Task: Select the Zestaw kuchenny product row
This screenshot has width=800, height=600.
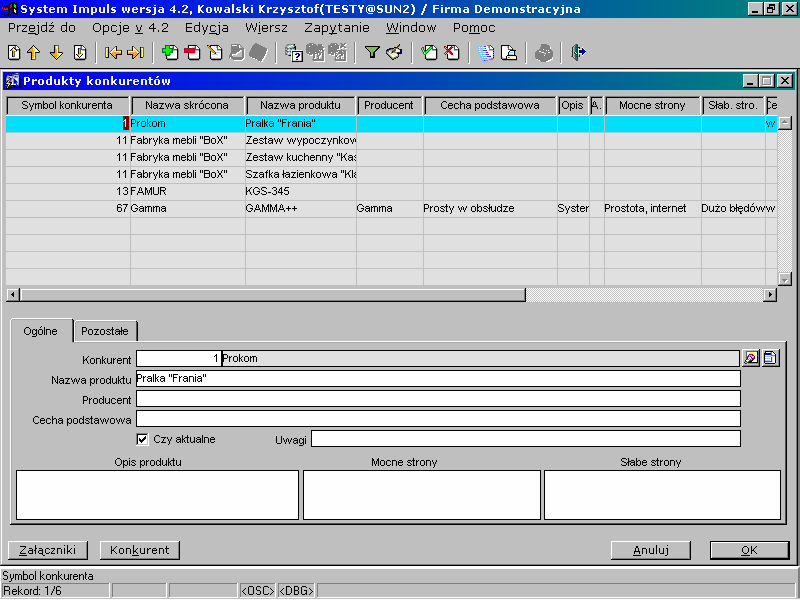Action: click(391, 157)
